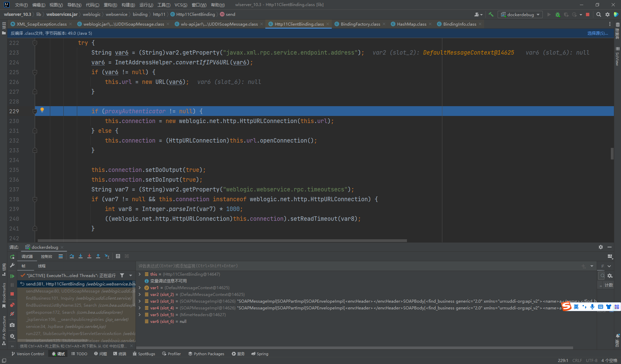
Task: Switch to XML_SoapException.class editor tab
Action: [41, 24]
